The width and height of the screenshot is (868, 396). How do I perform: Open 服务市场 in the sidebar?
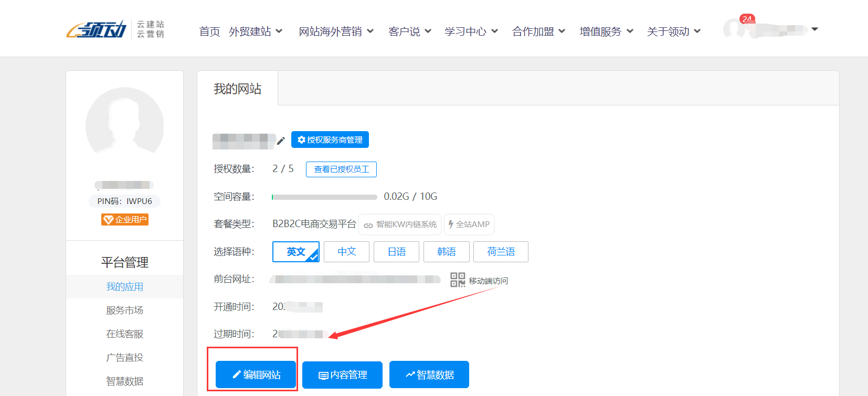pos(124,311)
